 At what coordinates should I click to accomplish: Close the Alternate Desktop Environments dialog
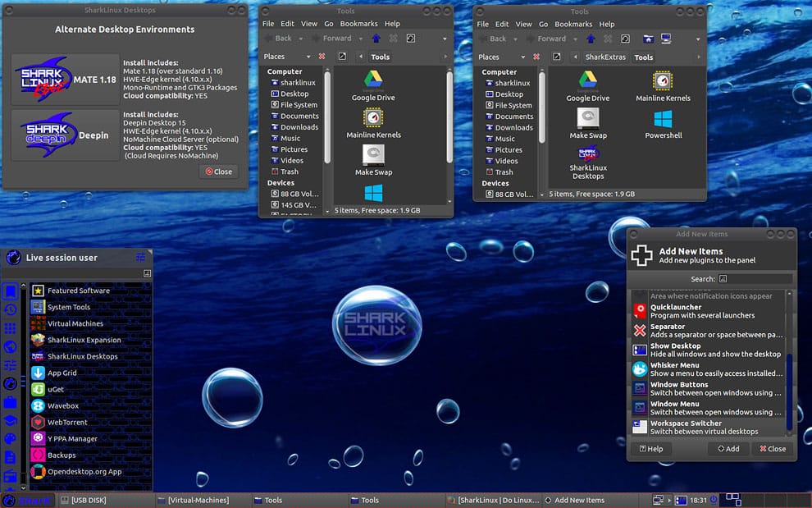click(x=218, y=172)
